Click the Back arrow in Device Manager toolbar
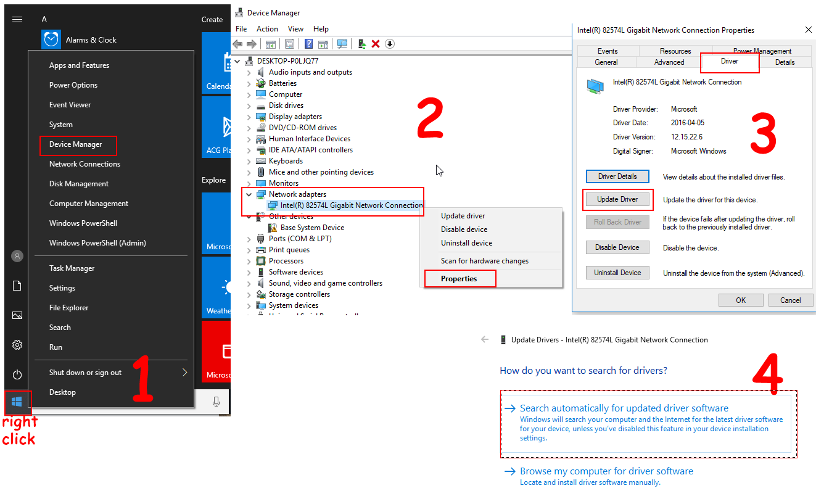 (237, 44)
